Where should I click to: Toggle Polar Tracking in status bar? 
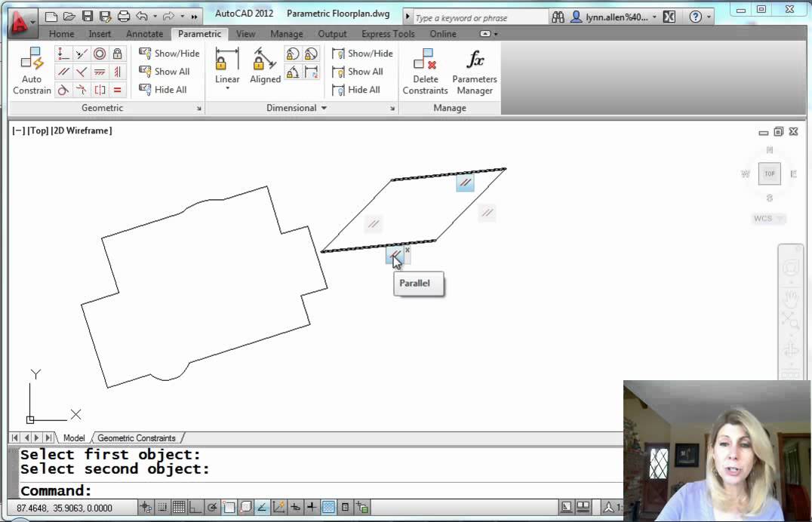click(212, 507)
